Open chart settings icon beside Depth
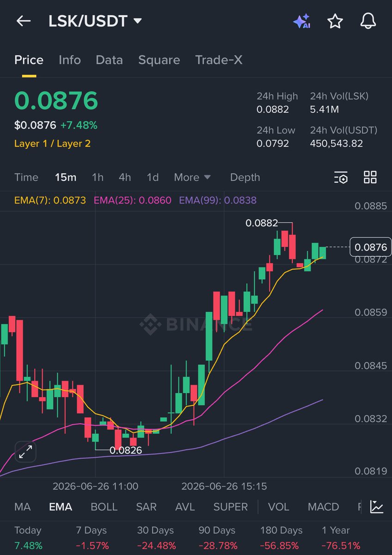 (x=341, y=177)
